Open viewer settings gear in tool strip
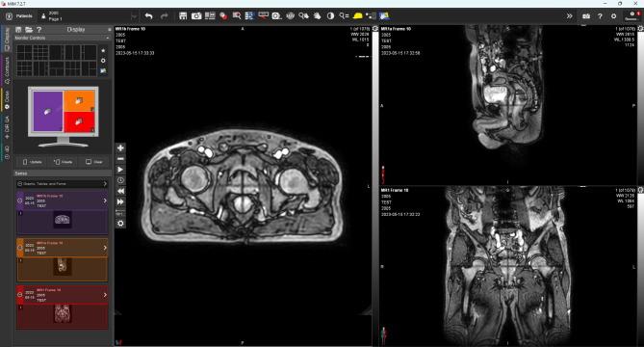This screenshot has height=347, width=644. 120,224
